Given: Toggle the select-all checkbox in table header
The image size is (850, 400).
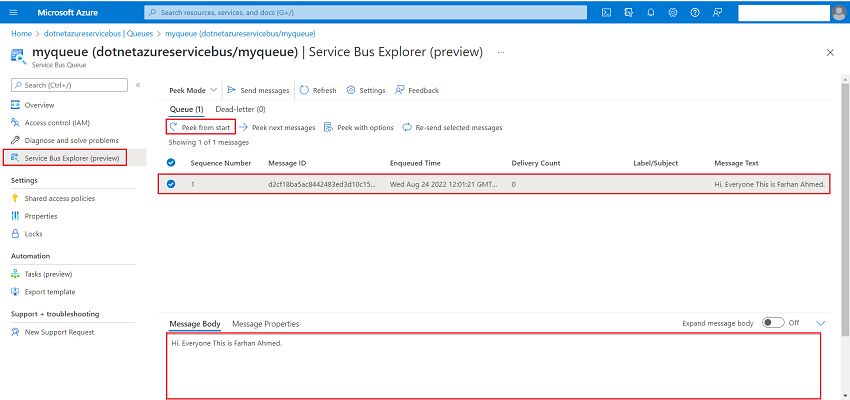Looking at the screenshot, I should tap(171, 163).
